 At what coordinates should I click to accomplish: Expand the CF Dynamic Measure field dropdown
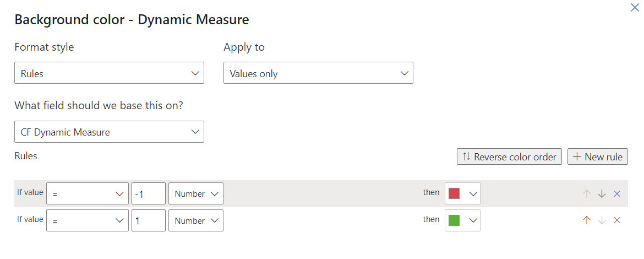(x=109, y=132)
